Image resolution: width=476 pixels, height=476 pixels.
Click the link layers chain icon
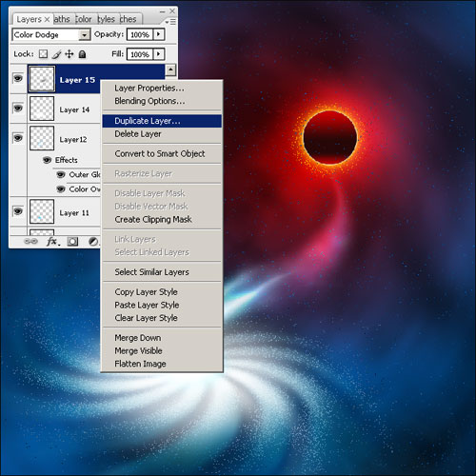click(x=30, y=242)
